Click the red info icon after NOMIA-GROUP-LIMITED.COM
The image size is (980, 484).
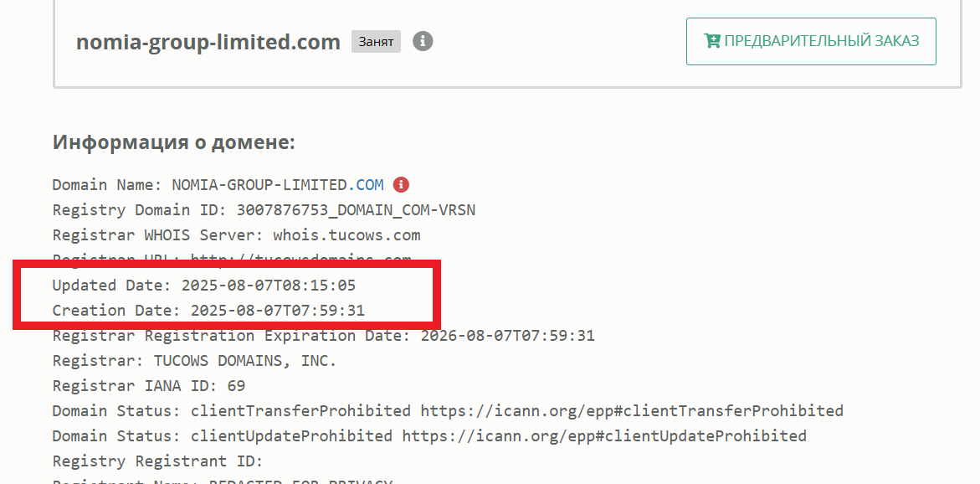(x=402, y=185)
